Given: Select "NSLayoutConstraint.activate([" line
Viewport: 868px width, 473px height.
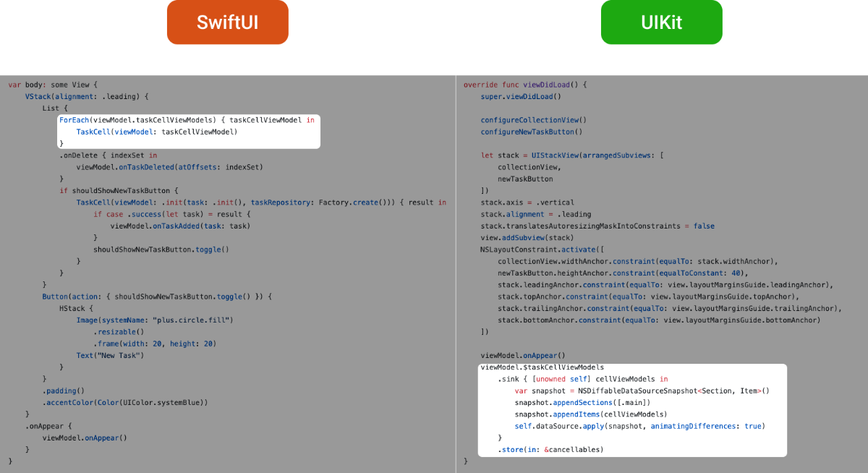Looking at the screenshot, I should coord(542,250).
